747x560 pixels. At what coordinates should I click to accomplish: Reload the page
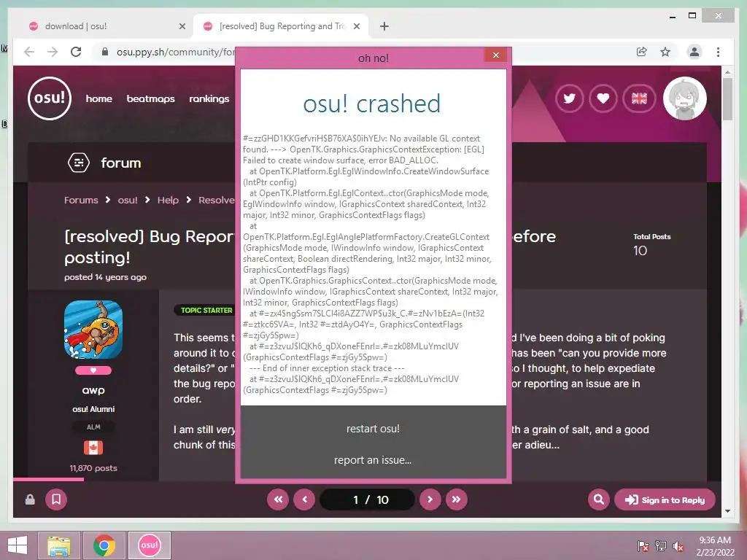(x=76, y=52)
